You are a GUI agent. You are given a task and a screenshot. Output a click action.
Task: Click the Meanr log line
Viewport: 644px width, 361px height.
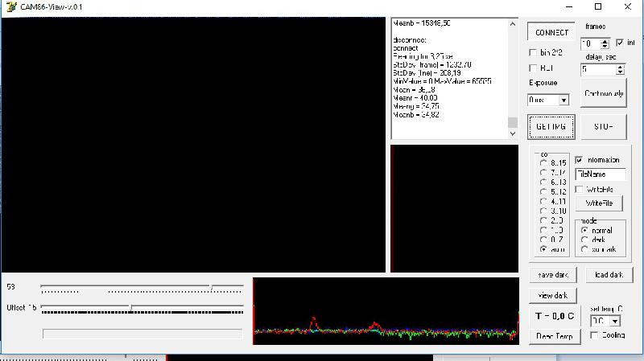pyautogui.click(x=415, y=98)
